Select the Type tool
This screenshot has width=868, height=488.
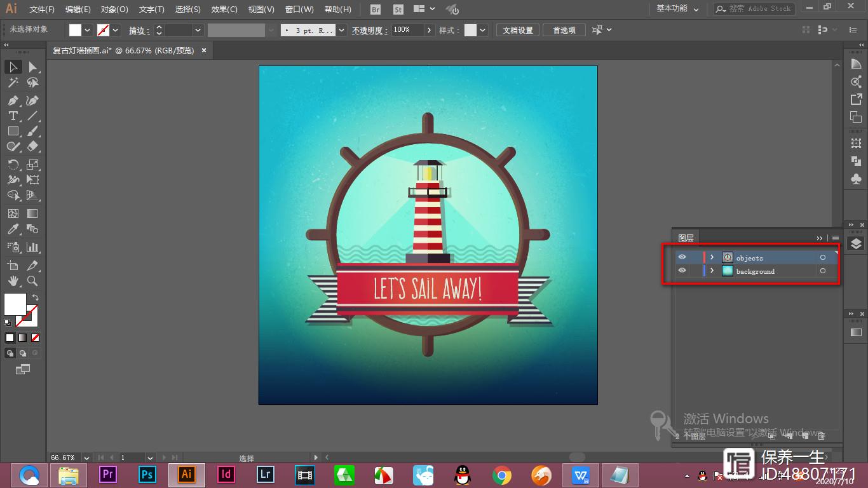coord(13,116)
